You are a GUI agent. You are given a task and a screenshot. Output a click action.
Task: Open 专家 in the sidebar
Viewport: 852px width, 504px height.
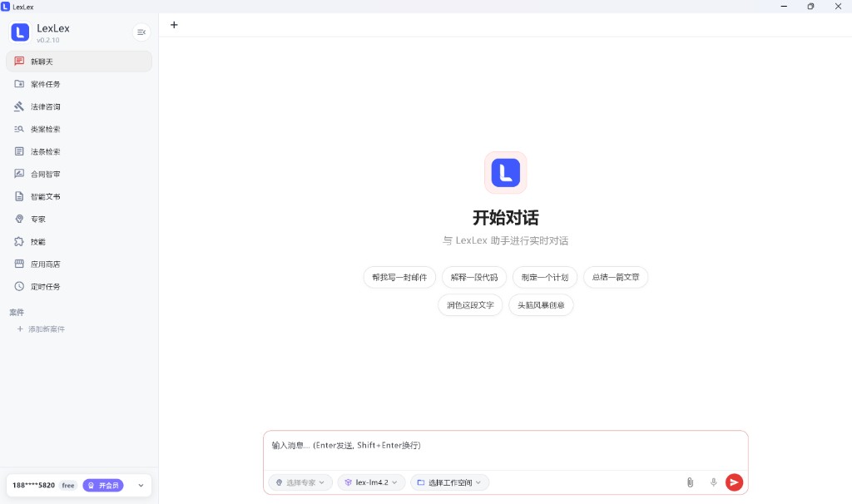[x=79, y=220]
